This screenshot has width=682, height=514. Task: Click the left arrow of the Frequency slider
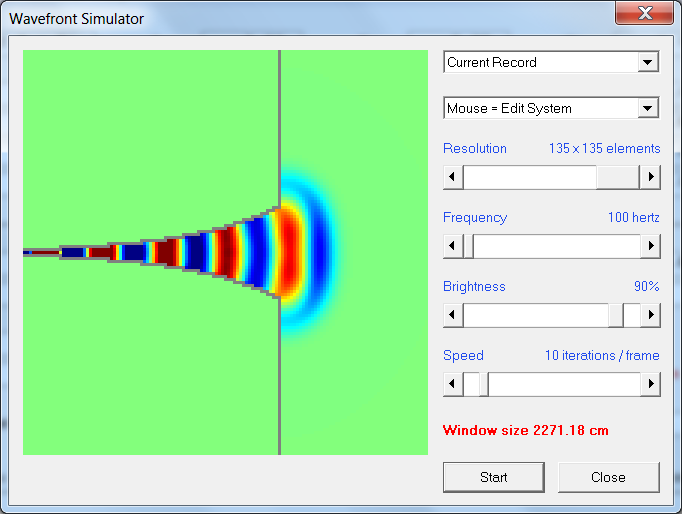pyautogui.click(x=453, y=246)
